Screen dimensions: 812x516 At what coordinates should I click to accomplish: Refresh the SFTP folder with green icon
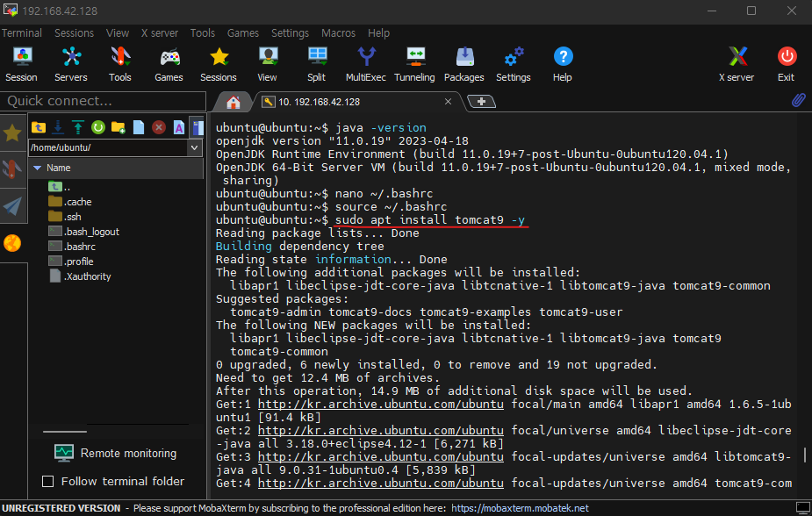point(97,127)
